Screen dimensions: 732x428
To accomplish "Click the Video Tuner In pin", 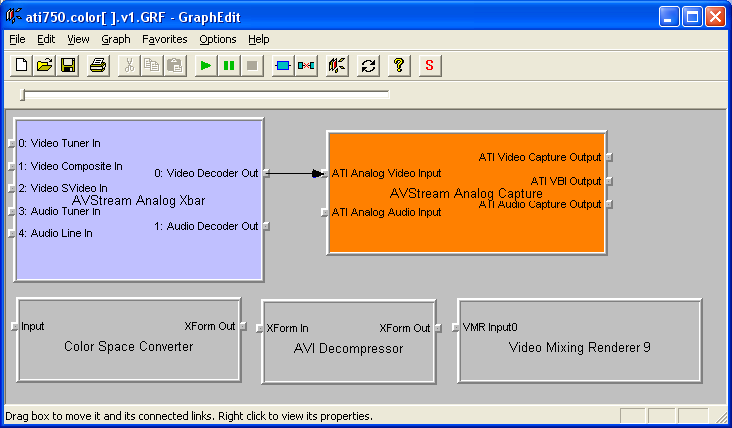I will (x=12, y=144).
